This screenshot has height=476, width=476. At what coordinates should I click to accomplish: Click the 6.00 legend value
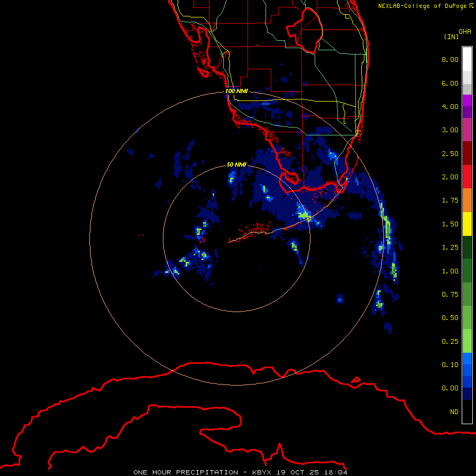[x=450, y=83]
